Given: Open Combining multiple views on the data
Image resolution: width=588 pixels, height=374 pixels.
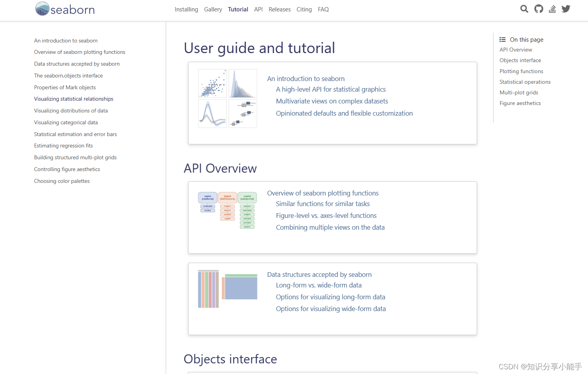Looking at the screenshot, I should click(x=330, y=227).
